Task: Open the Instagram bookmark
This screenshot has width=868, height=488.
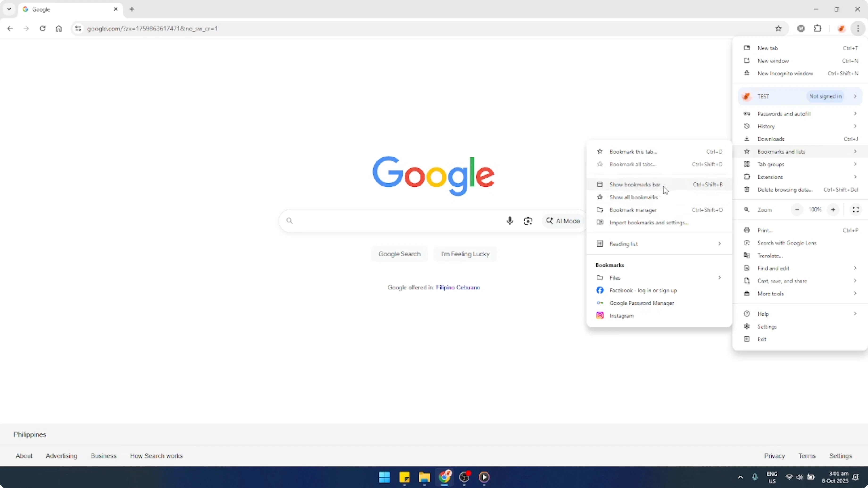Action: point(659,316)
